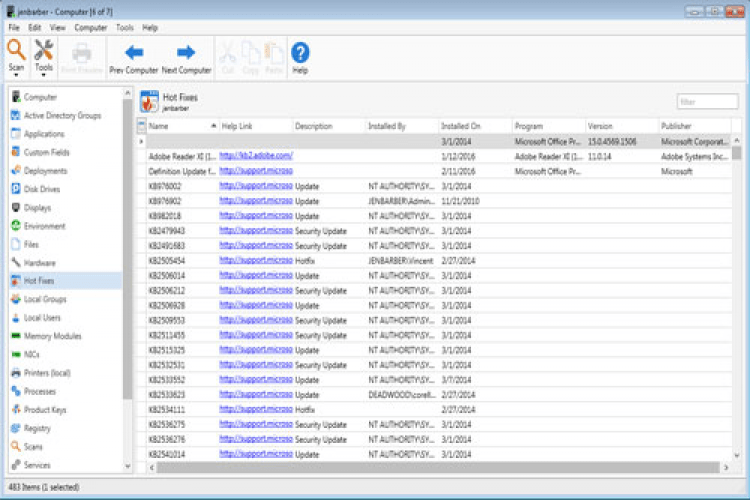Image resolution: width=750 pixels, height=500 pixels.
Task: Advance to Next Computer arrow
Action: click(x=186, y=53)
